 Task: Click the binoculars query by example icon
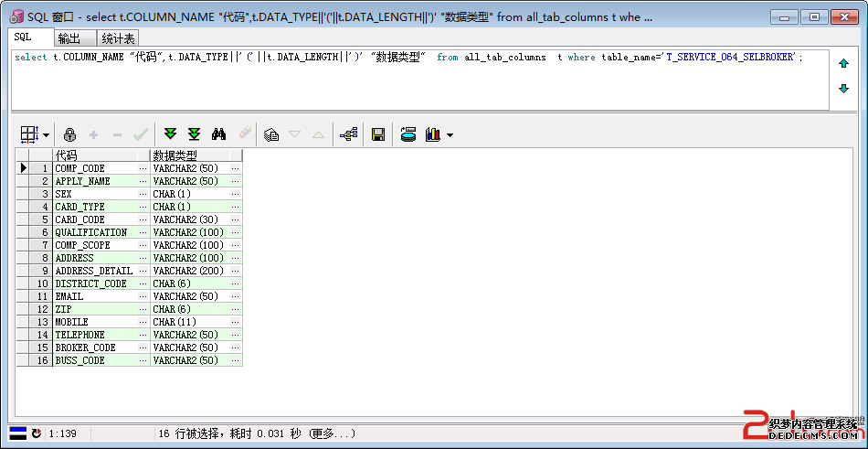219,134
